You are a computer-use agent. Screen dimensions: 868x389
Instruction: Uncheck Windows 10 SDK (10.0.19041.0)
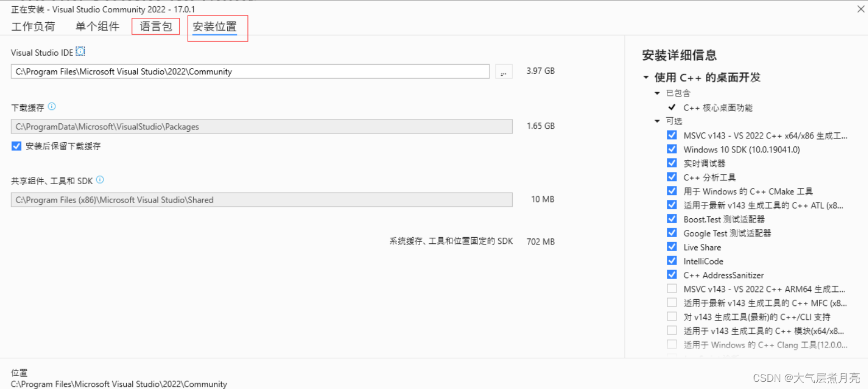tap(672, 149)
